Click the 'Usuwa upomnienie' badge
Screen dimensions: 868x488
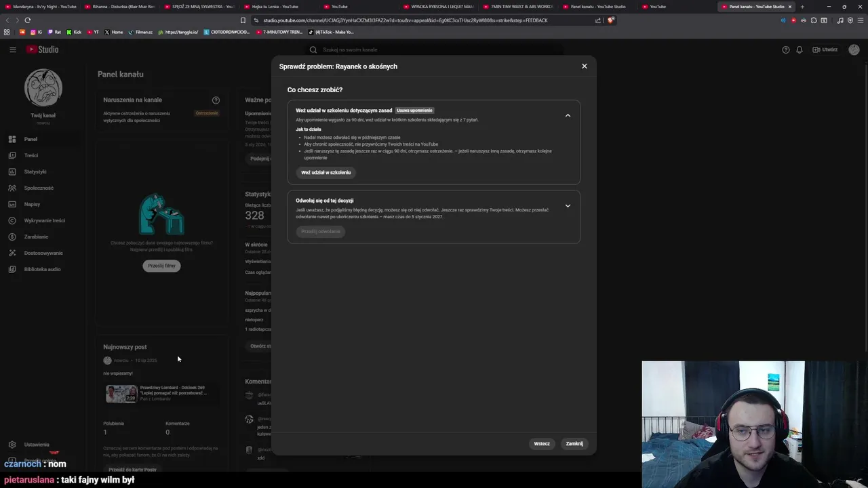pos(414,110)
